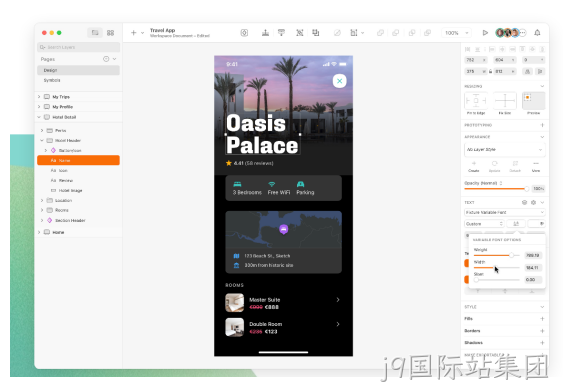Screen dimensions: 564x391
Task: Click the close X button on artboard
Action: (x=339, y=81)
